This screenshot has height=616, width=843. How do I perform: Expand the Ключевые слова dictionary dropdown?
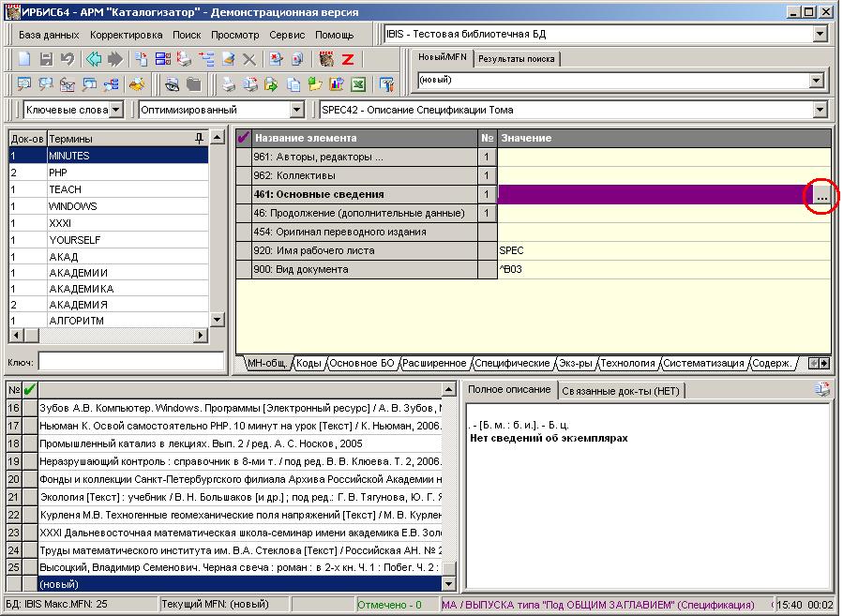(x=115, y=110)
